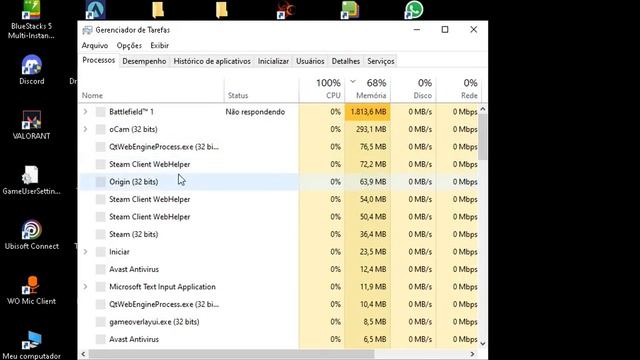640x360 pixels.
Task: Switch to the Histórico de aplicativos tab
Action: 212,61
